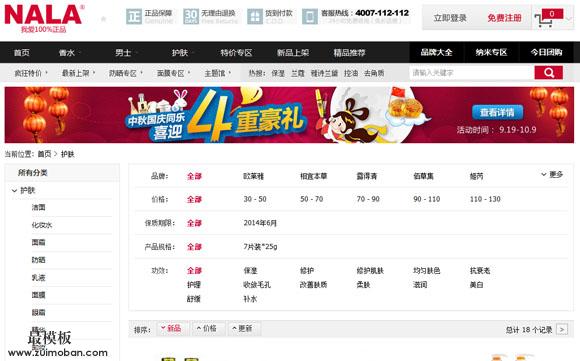Go to next page with > arrow
This screenshot has height=361, width=580.
click(x=562, y=329)
